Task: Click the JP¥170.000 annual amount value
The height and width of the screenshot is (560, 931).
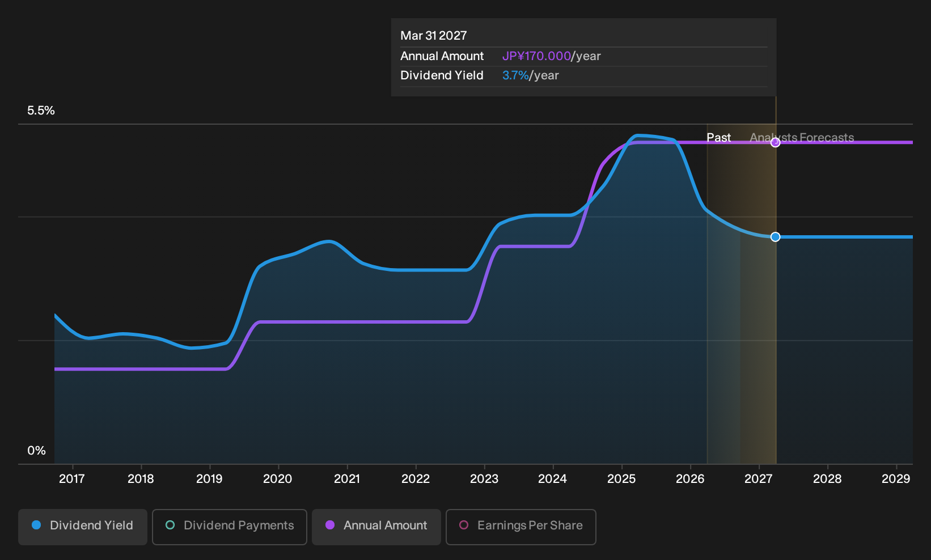Action: pyautogui.click(x=536, y=56)
